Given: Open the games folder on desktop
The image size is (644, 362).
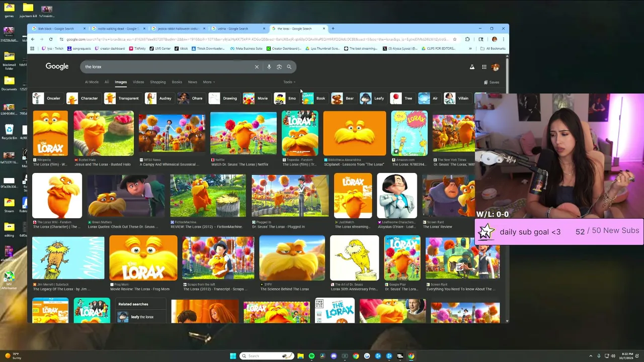Looking at the screenshot, I should click(x=9, y=10).
